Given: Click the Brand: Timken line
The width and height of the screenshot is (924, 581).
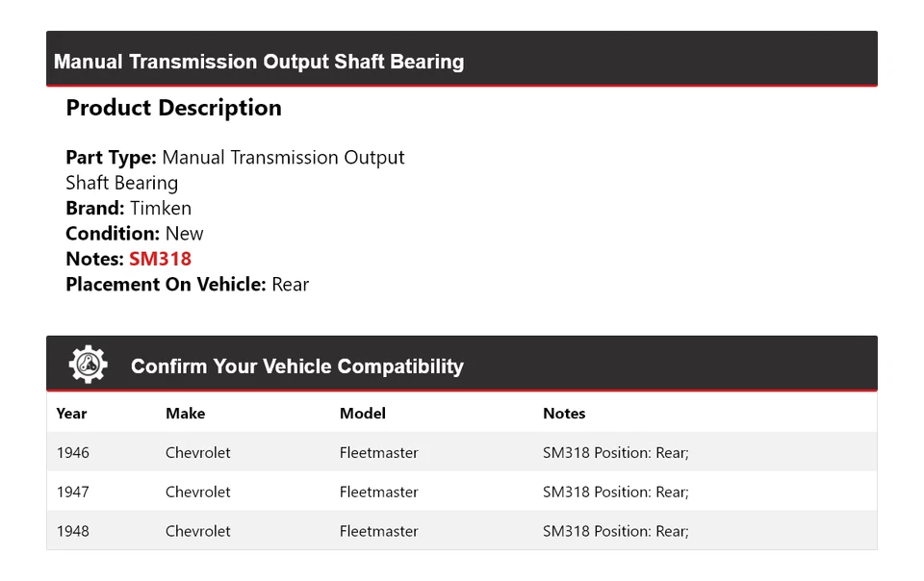Looking at the screenshot, I should [128, 209].
